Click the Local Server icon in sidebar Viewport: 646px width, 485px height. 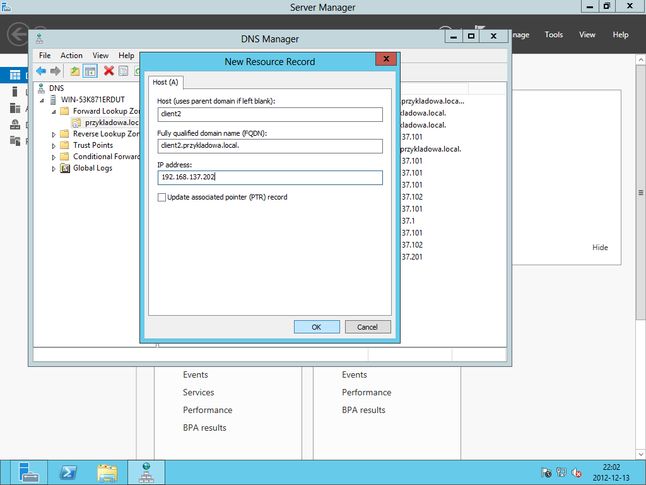(15, 91)
